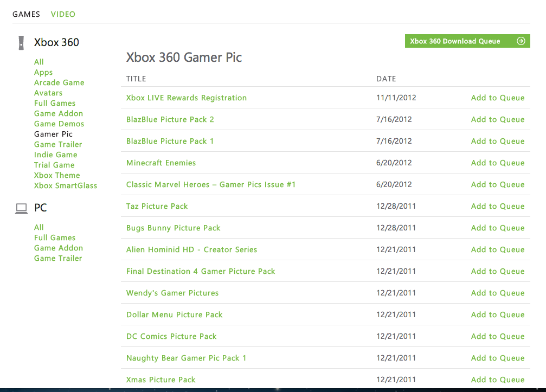Open Xbox 360 Game Addon category

[59, 113]
